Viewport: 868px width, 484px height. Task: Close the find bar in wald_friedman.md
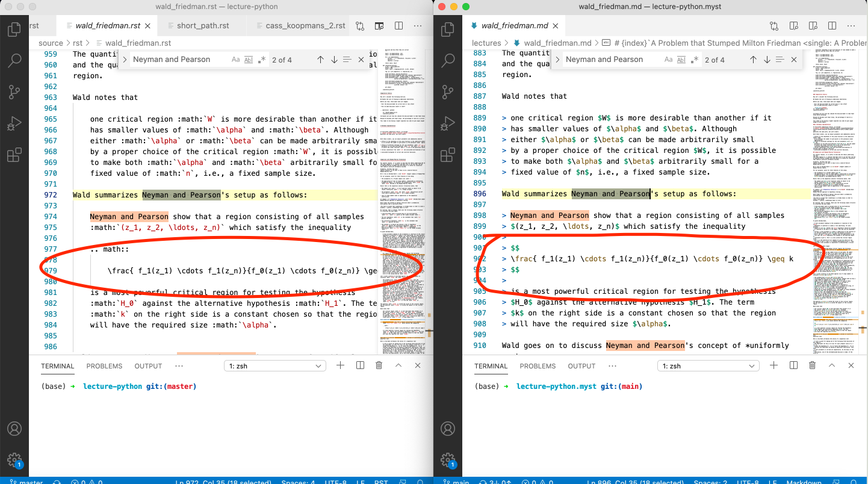(794, 60)
